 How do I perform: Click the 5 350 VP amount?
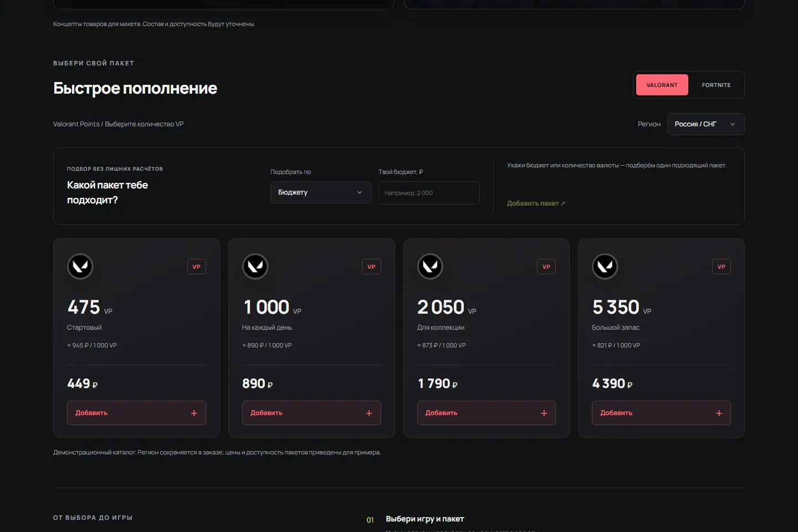click(x=622, y=307)
